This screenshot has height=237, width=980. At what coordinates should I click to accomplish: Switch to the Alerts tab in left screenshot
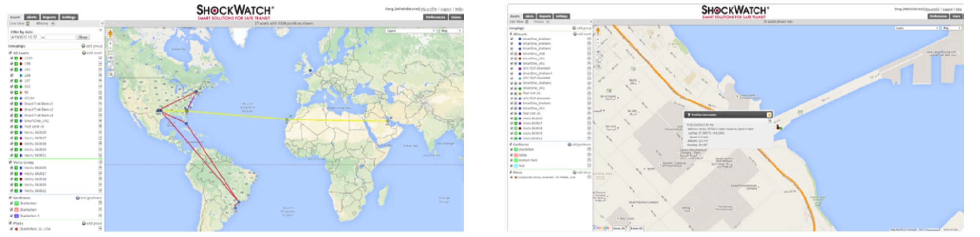(x=31, y=17)
